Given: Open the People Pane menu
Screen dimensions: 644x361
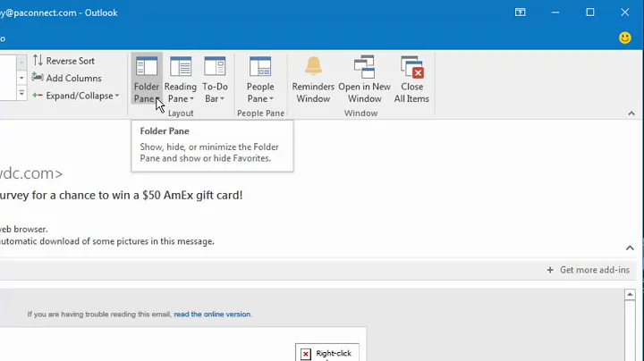Looking at the screenshot, I should (x=260, y=80).
